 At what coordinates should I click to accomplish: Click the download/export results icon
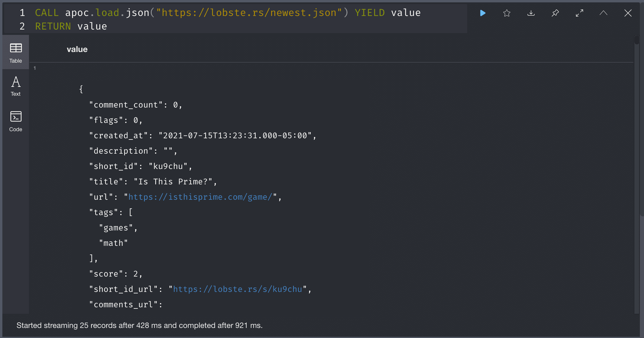pyautogui.click(x=531, y=13)
